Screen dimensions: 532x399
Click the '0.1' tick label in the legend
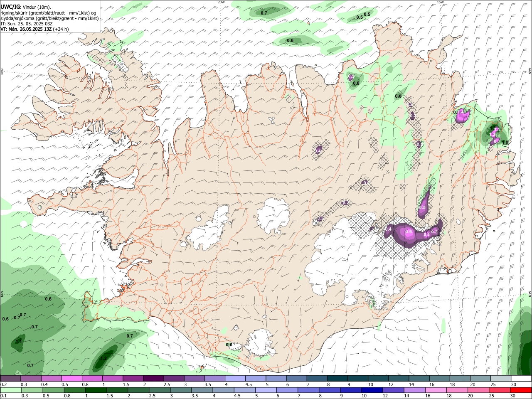pos(3,396)
